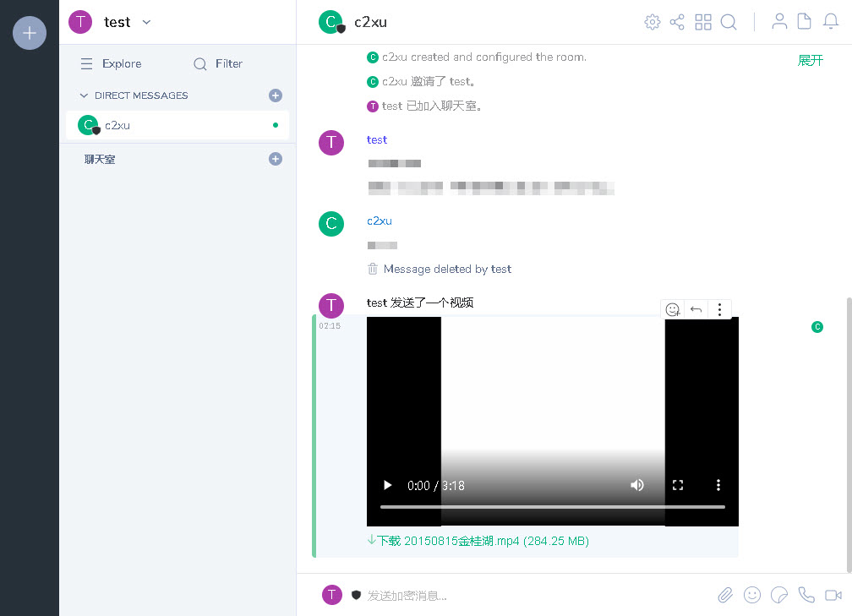Expand the test user menu dropdown

click(x=146, y=22)
